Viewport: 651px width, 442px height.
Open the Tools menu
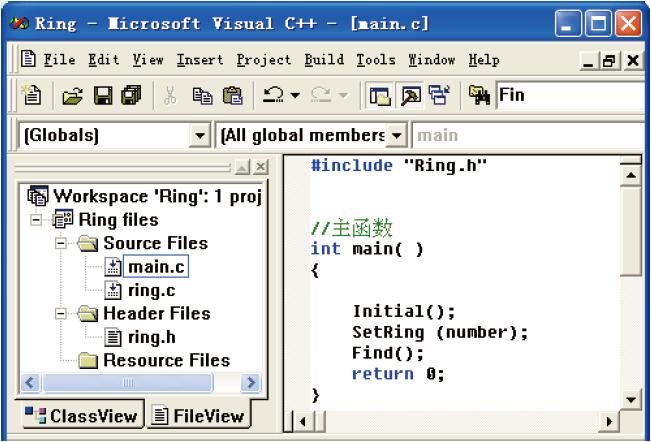coord(376,60)
